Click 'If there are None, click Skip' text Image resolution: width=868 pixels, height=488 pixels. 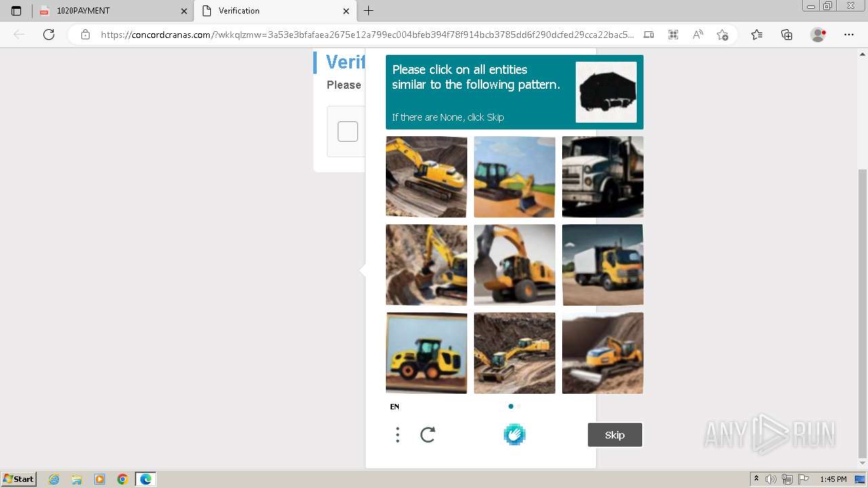448,117
